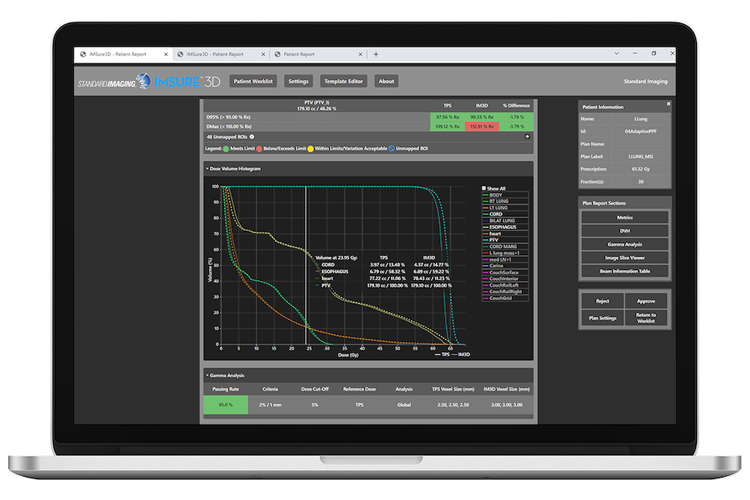Toggle CORD MARG curve in DVH legend
Image resolution: width=750 pixels, height=500 pixels.
pyautogui.click(x=505, y=246)
